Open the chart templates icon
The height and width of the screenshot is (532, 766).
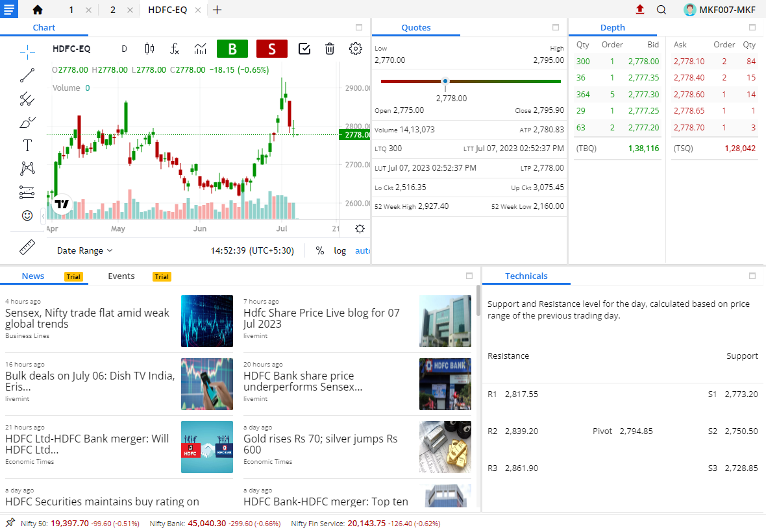click(x=200, y=49)
